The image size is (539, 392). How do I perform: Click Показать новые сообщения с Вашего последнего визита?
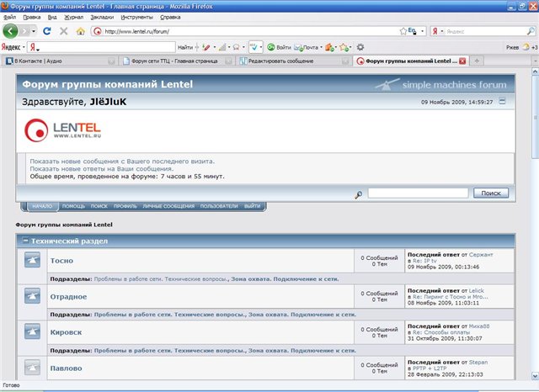pyautogui.click(x=122, y=161)
